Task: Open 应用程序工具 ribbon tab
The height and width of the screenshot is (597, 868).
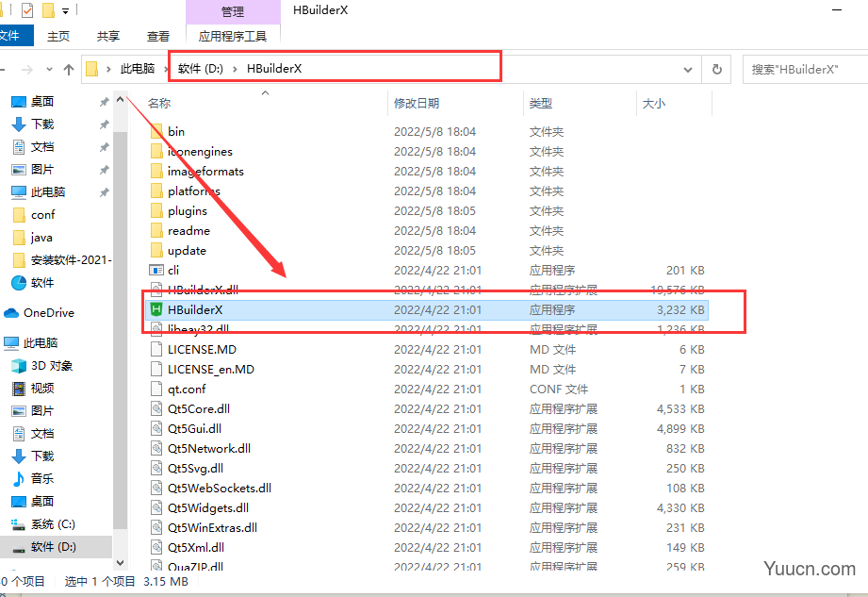Action: click(233, 36)
